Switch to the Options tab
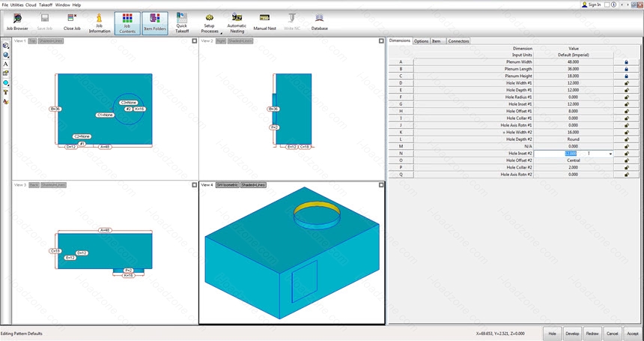Screen dimensions: 644x341 [x=421, y=41]
